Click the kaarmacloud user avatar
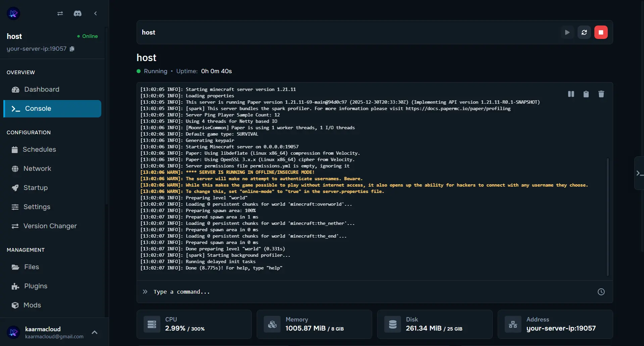This screenshot has height=346, width=644. (13, 332)
